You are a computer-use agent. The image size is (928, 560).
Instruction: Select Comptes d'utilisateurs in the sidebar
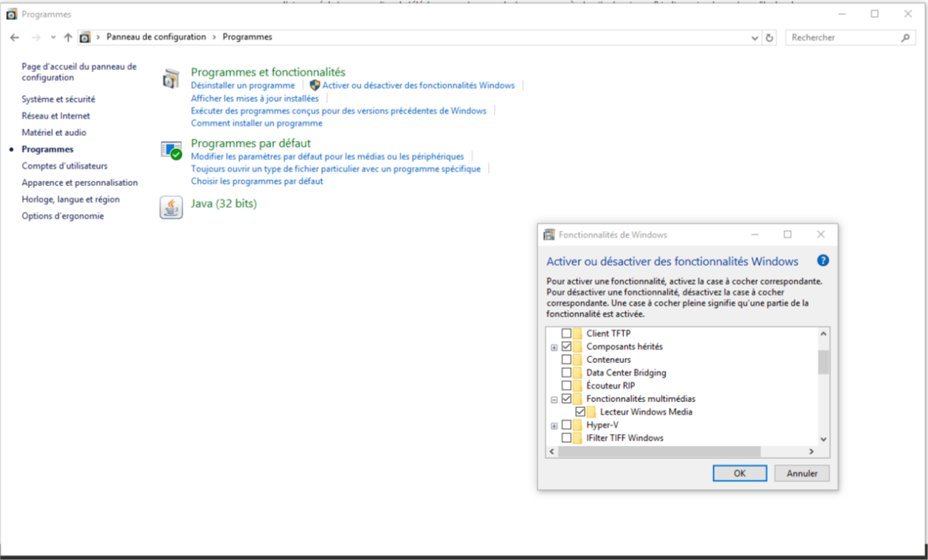[64, 166]
